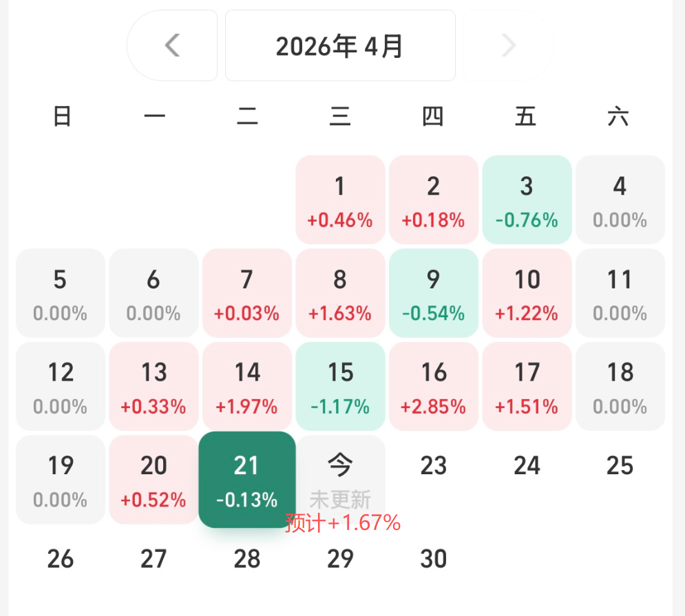Select April 28 in the calendar
Screen dimensions: 685x616
coord(247,559)
